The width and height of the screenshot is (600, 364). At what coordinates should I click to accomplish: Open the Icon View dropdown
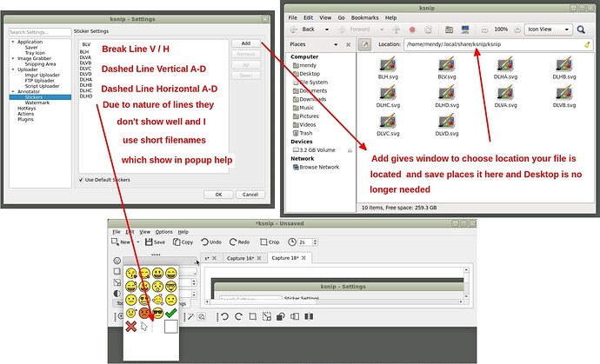(x=549, y=29)
